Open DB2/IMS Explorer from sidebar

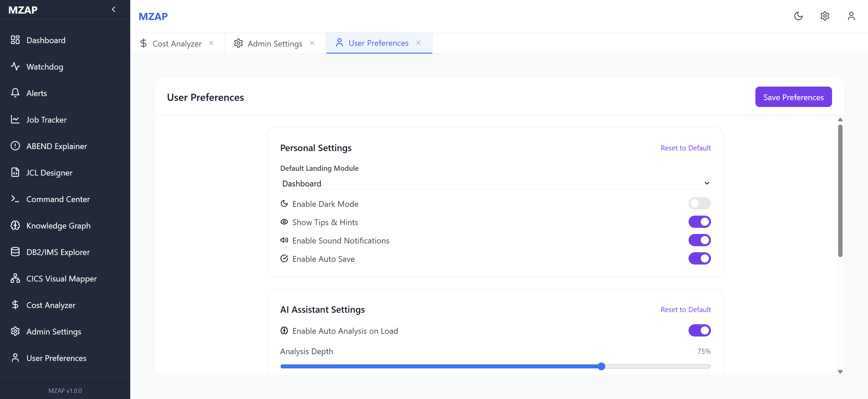tap(58, 252)
